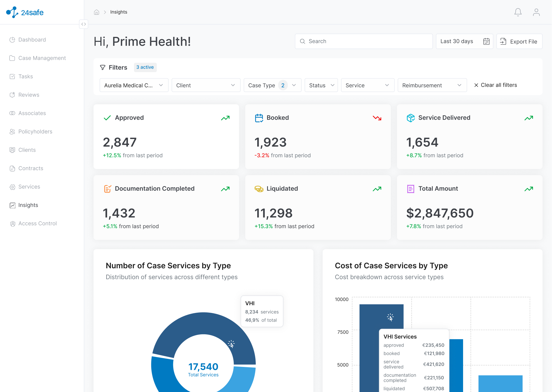This screenshot has height=392, width=552.
Task: Open the Status filter dropdown
Action: pos(321,85)
